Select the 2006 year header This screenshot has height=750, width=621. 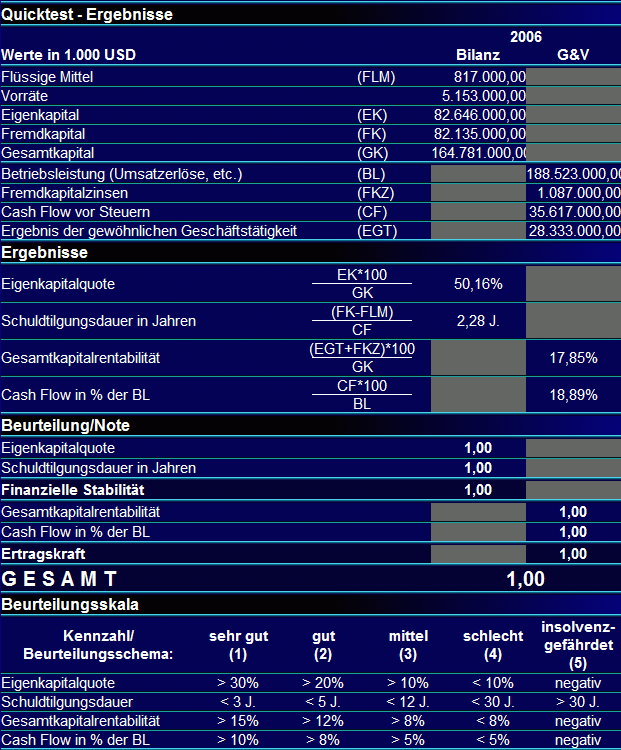pyautogui.click(x=526, y=37)
